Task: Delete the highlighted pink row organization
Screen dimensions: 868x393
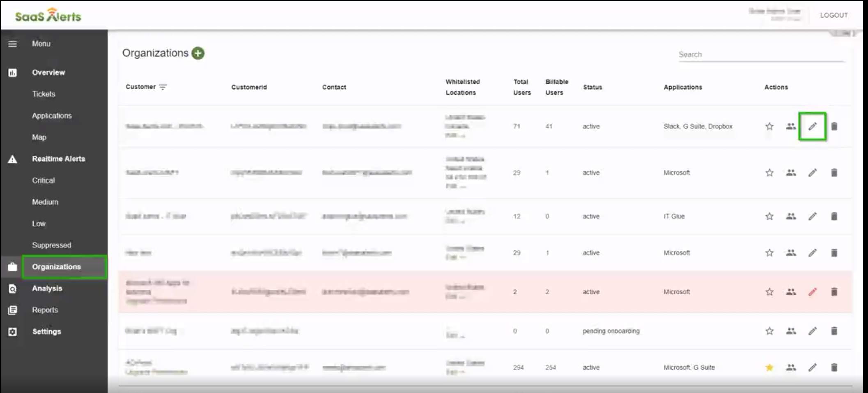Action: (x=834, y=292)
